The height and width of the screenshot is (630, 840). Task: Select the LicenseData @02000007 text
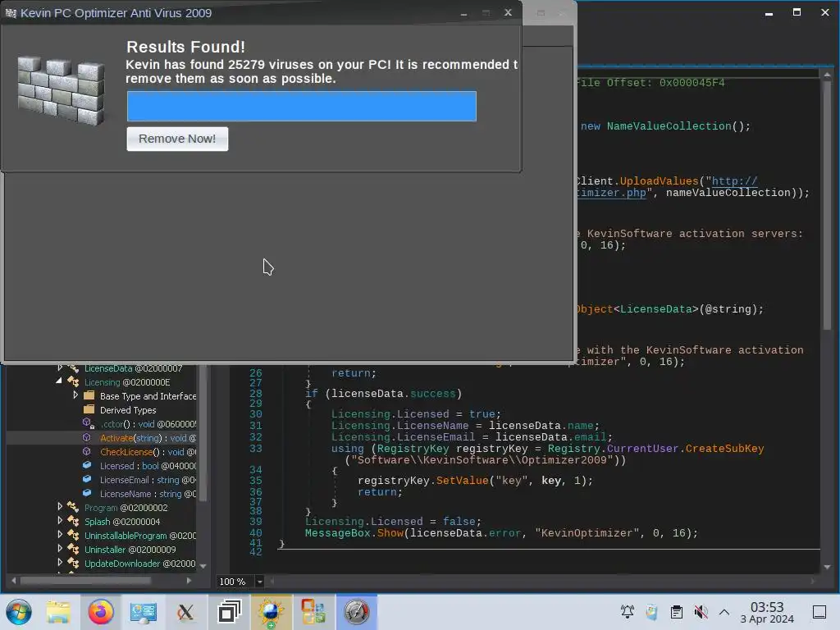coord(134,368)
